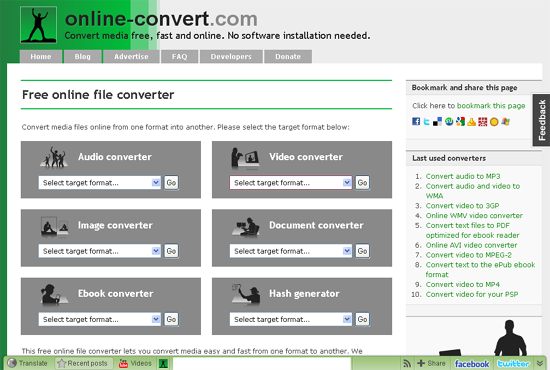The image size is (550, 370).
Task: Open RSS feed icon in bottom toolbar
Action: [x=407, y=364]
